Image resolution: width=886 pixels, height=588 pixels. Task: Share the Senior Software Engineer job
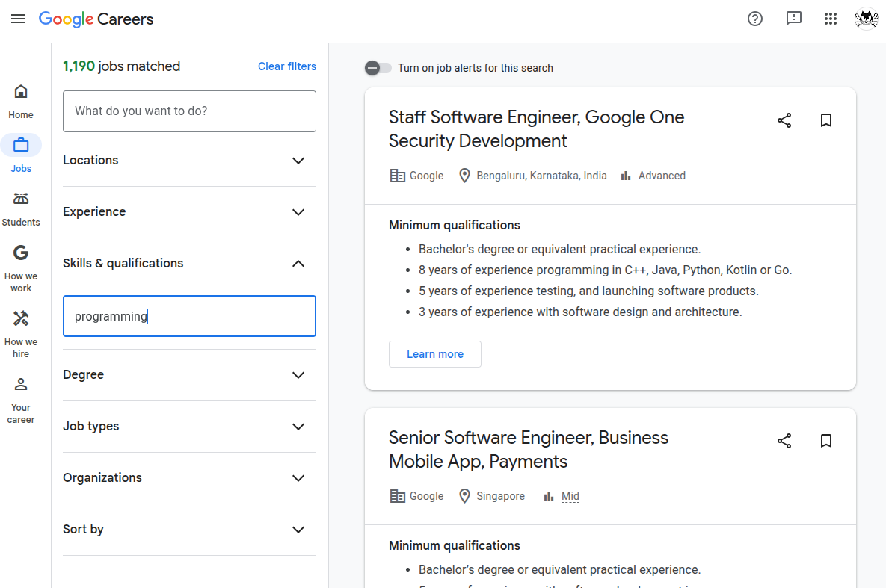click(784, 441)
